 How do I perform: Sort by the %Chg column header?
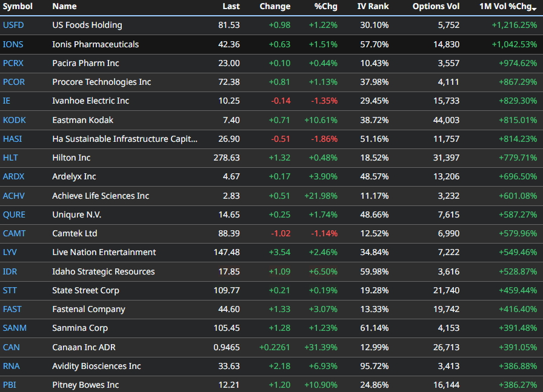pyautogui.click(x=325, y=6)
